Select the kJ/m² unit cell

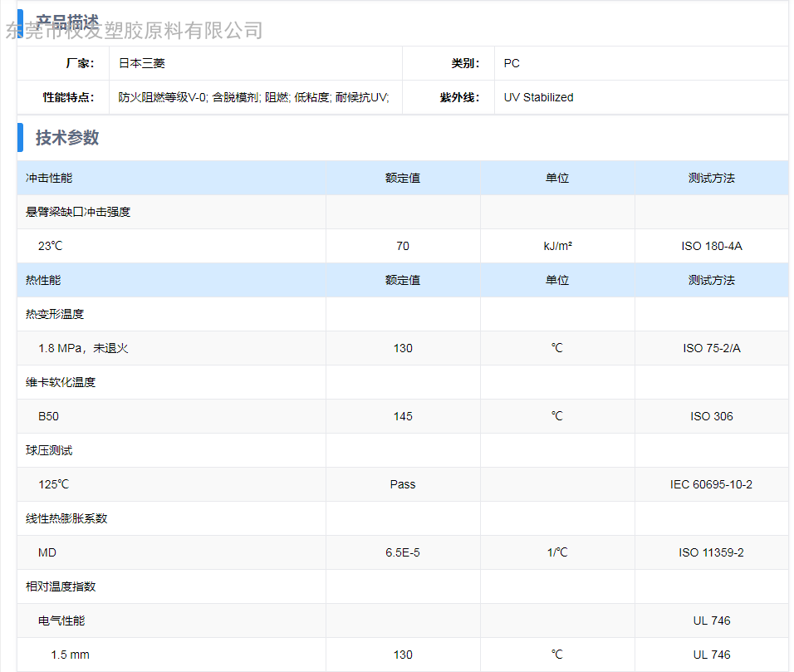[556, 246]
